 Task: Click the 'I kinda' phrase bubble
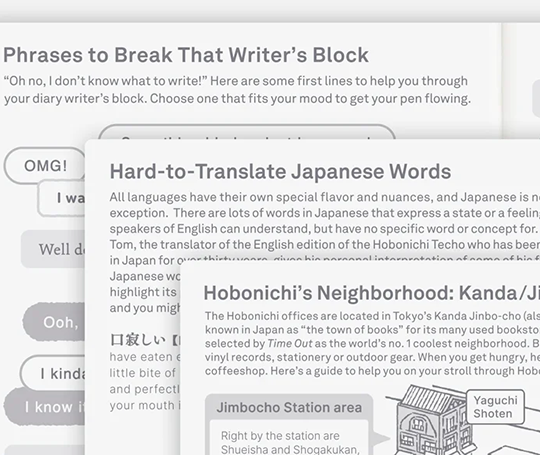(x=52, y=374)
